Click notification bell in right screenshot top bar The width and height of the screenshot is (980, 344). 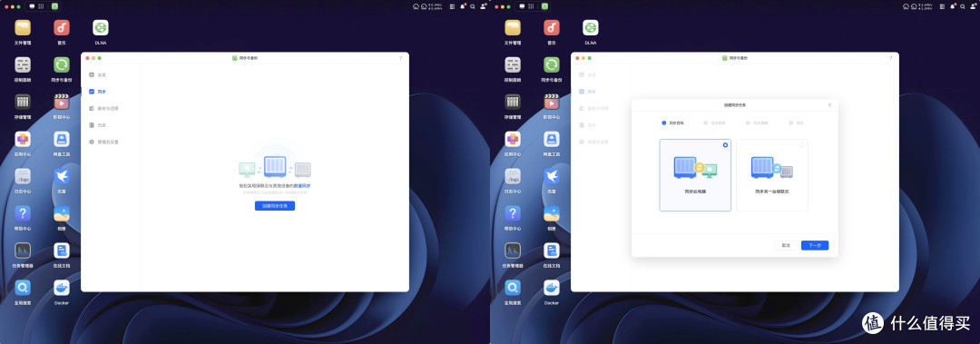pyautogui.click(x=953, y=6)
